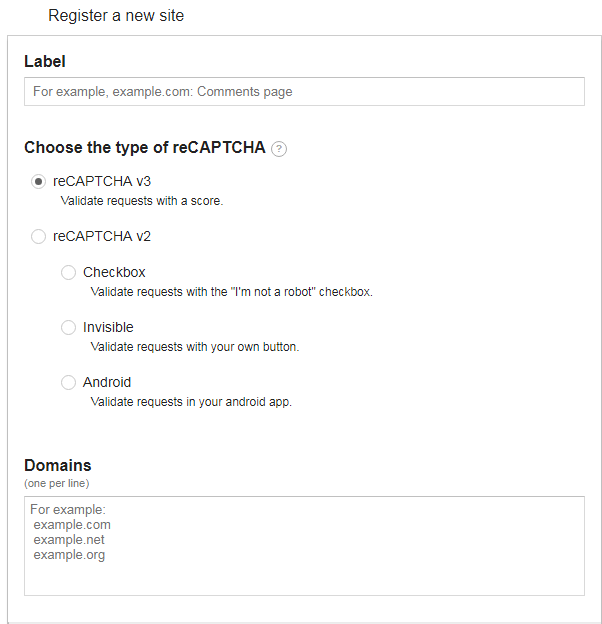This screenshot has width=602, height=624.
Task: Focus the Label text input field
Action: tap(304, 91)
